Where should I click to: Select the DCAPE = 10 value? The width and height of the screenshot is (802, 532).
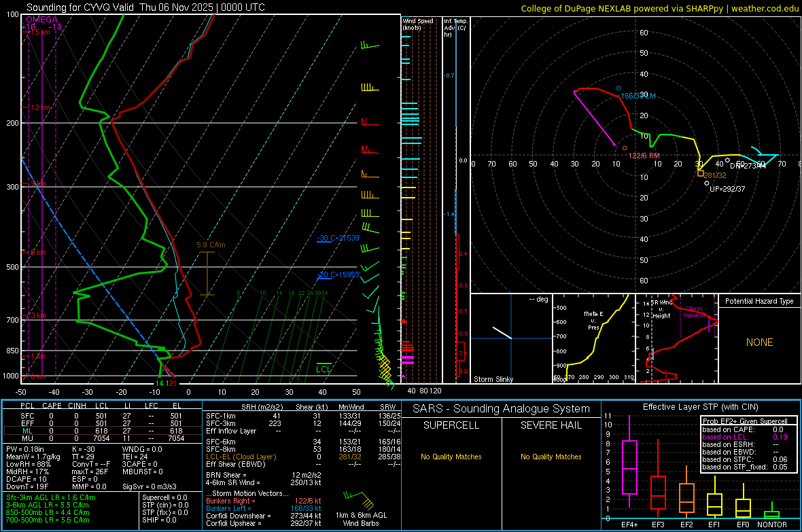(26, 479)
